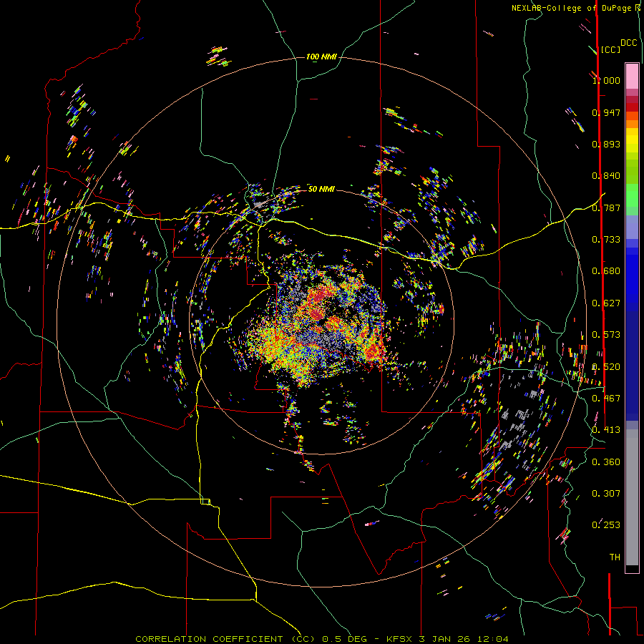Click the 0.467 scale value
644x644 pixels.
pyautogui.click(x=606, y=399)
